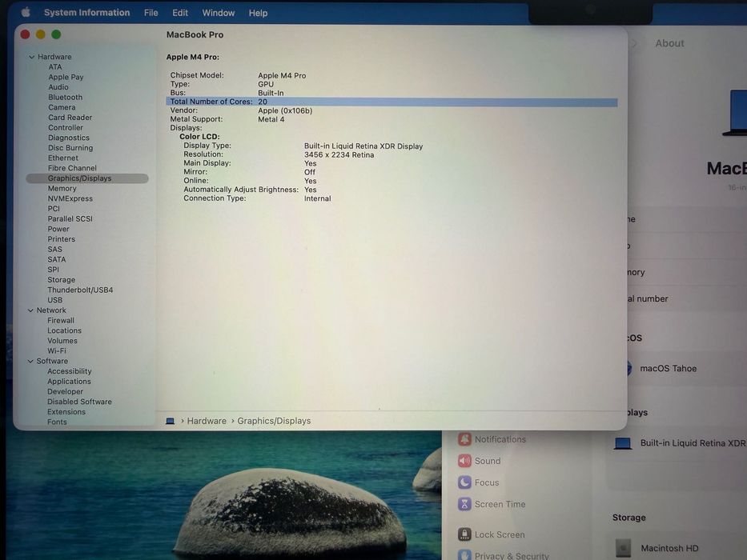Select Camera in the sidebar
Viewport: 747px width, 560px height.
pos(62,107)
